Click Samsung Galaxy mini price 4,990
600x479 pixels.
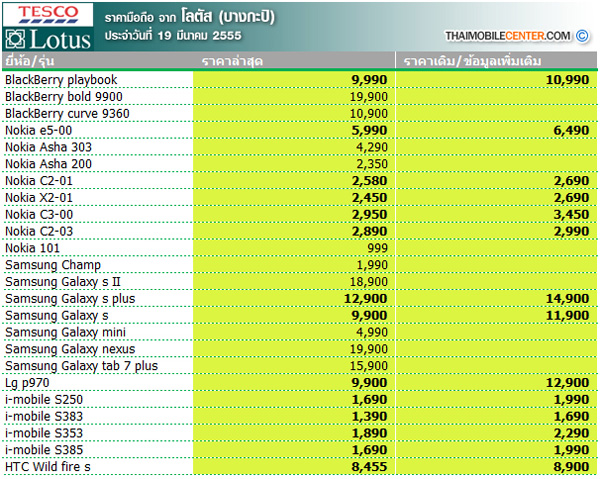click(x=372, y=332)
